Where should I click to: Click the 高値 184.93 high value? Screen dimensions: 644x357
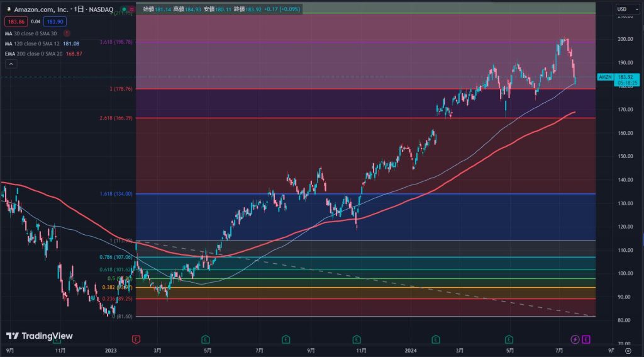click(187, 9)
